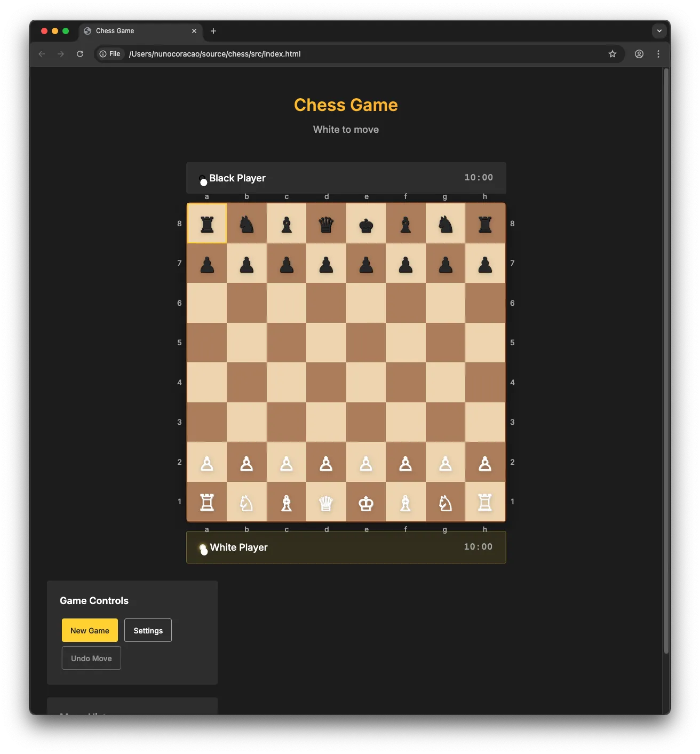Select the black bishop on f8
This screenshot has height=754, width=700.
(405, 224)
